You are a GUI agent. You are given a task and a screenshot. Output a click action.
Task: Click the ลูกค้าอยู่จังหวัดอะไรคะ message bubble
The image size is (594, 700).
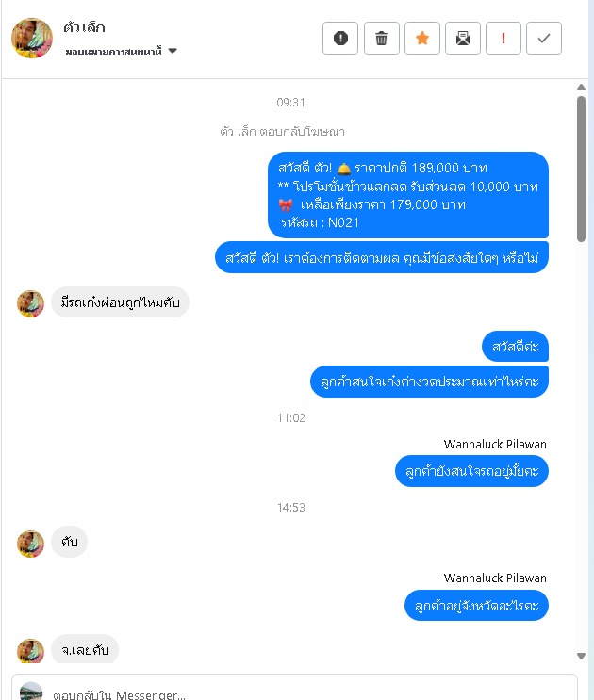[x=476, y=606]
